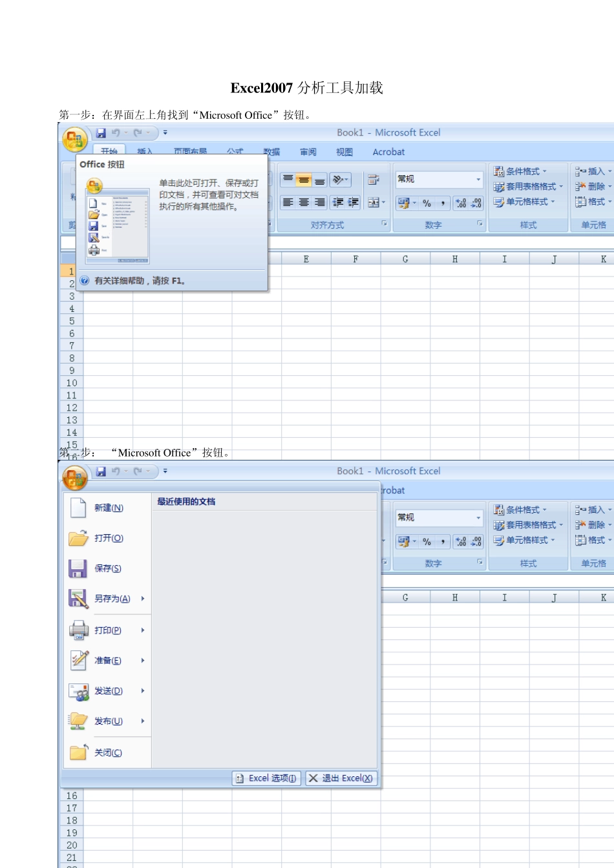Click the 退出 Excel button
Screen dimensions: 614x868
(x=341, y=778)
